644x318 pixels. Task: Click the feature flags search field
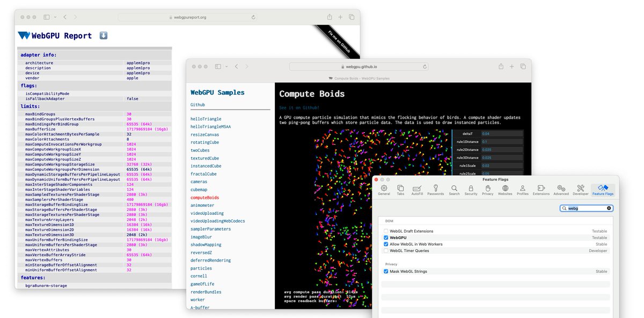point(587,208)
